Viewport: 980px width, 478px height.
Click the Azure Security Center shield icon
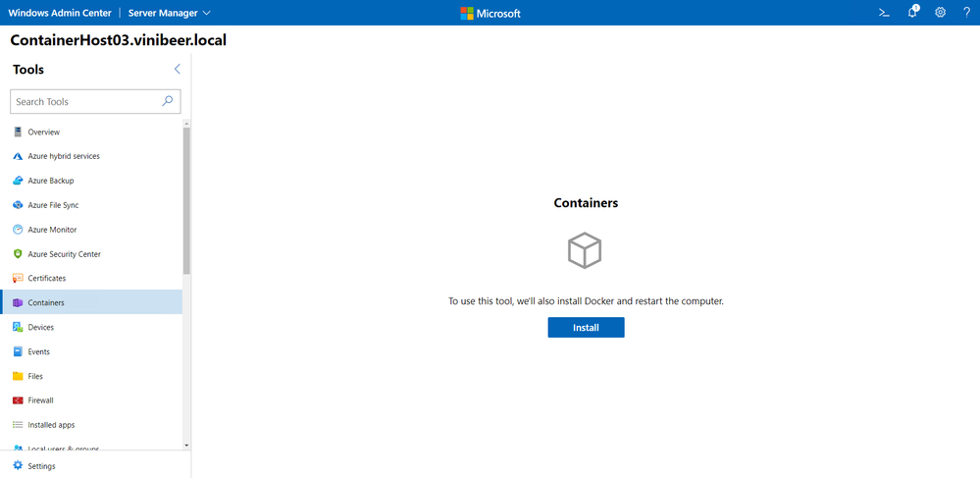click(x=18, y=254)
